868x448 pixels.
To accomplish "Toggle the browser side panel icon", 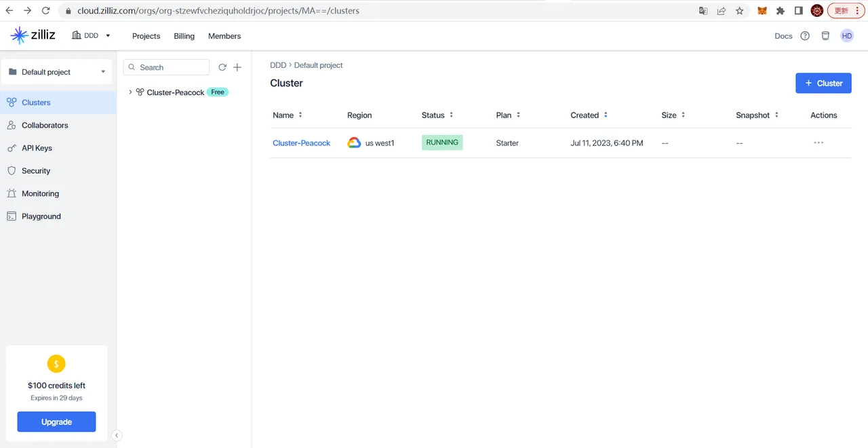I will [799, 11].
